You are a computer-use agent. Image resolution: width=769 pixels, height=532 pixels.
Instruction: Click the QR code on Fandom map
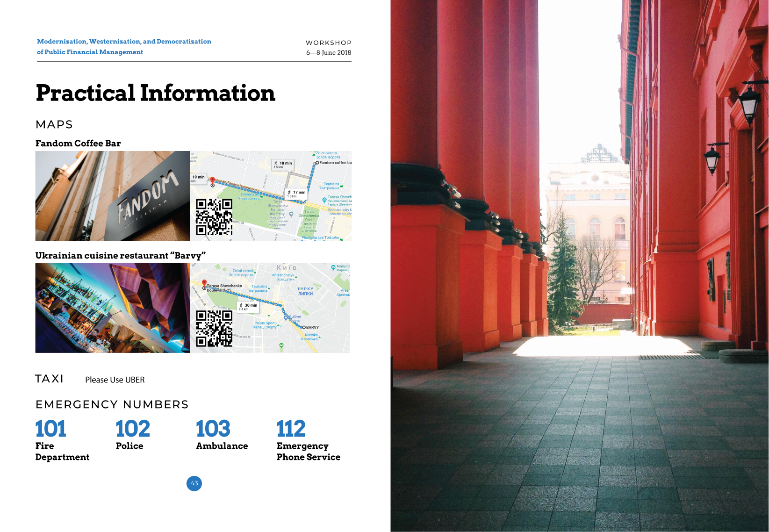pyautogui.click(x=214, y=217)
